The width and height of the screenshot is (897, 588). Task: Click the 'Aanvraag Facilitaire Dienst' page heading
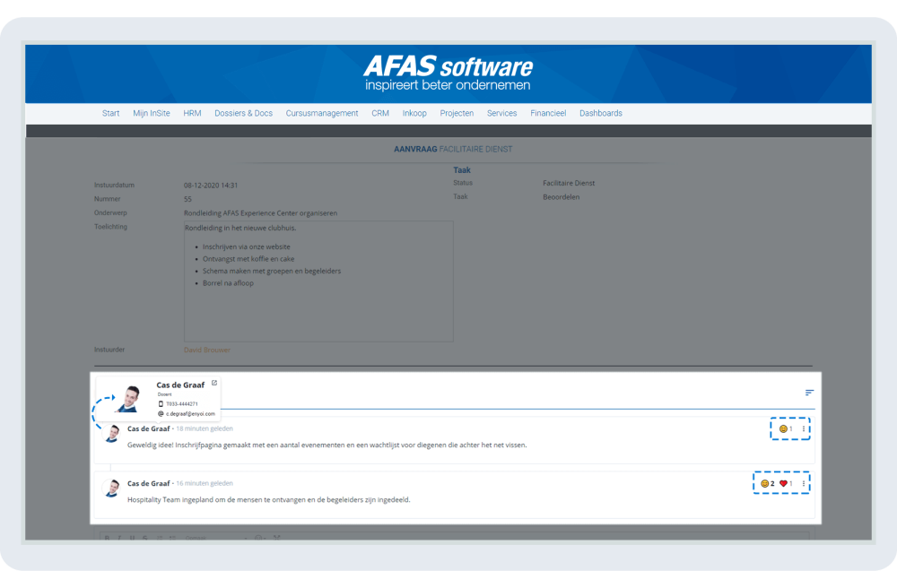(x=453, y=149)
